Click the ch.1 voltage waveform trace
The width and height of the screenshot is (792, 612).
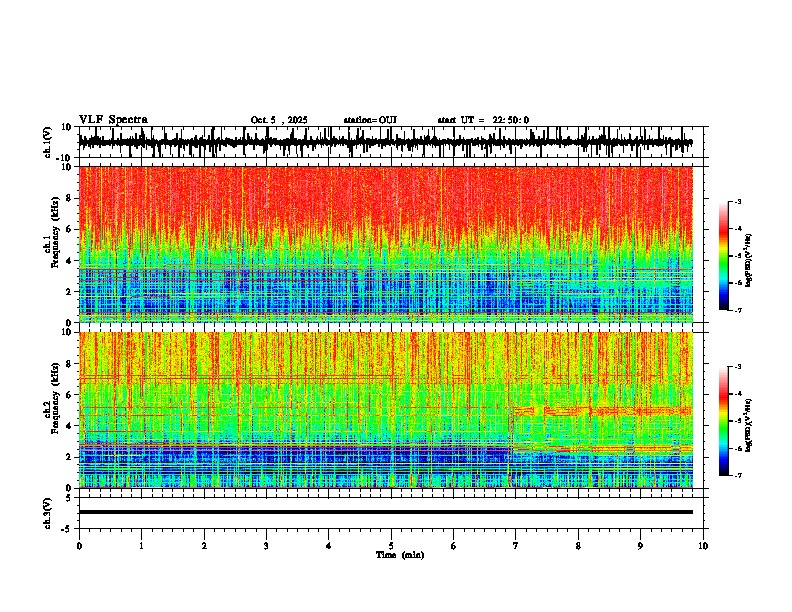coord(385,142)
